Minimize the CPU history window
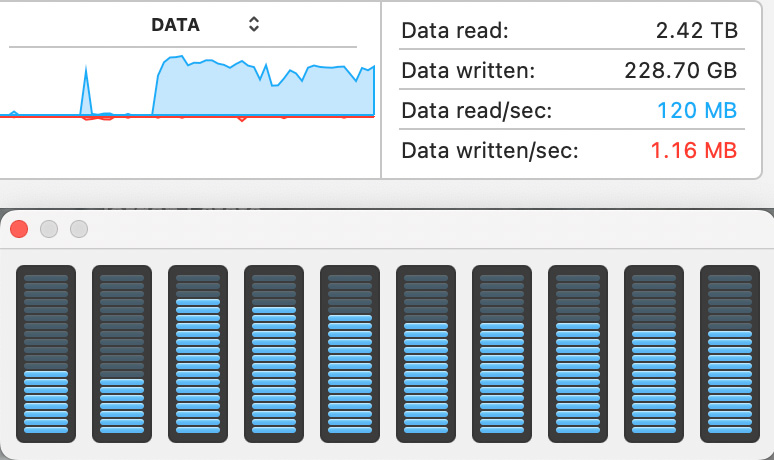The height and width of the screenshot is (460, 774). click(49, 229)
